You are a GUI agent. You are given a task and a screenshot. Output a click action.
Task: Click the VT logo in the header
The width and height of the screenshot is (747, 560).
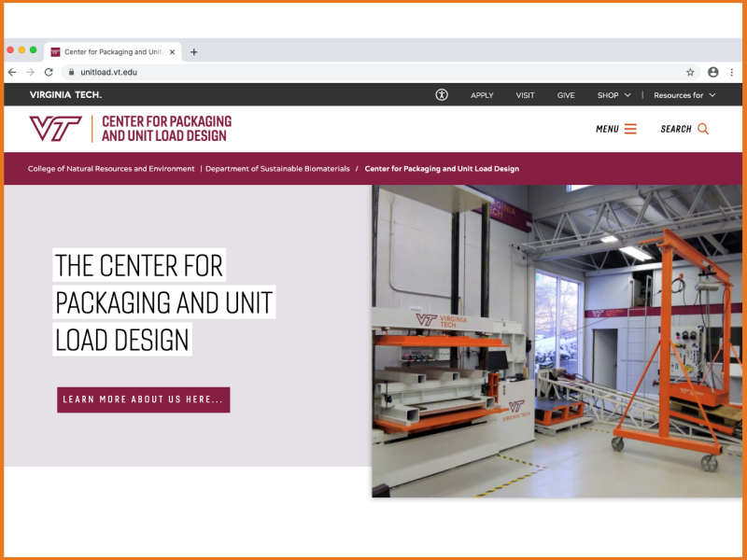click(55, 129)
